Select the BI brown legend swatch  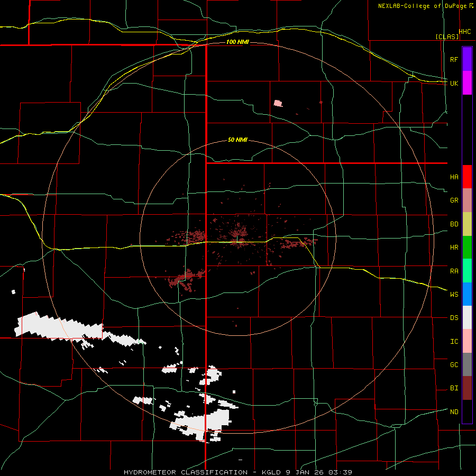click(467, 388)
